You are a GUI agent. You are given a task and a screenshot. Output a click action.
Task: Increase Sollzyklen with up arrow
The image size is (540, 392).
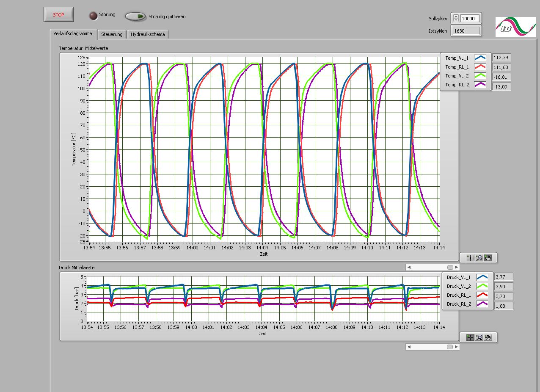456,17
